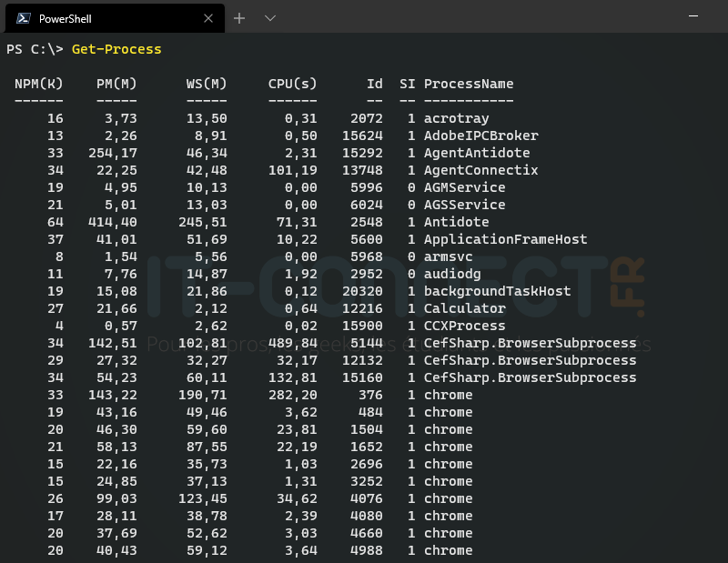Click the acrotray process name
Viewport: 728px width, 563px height.
tap(456, 118)
